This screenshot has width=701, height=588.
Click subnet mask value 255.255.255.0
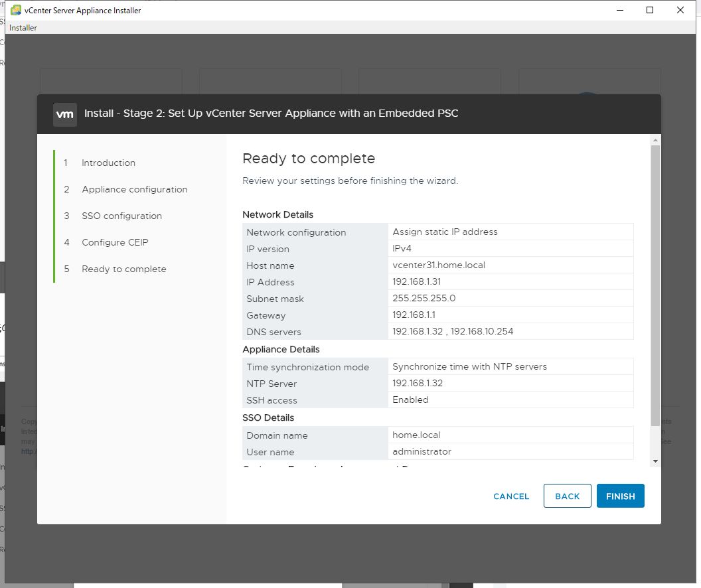(424, 298)
